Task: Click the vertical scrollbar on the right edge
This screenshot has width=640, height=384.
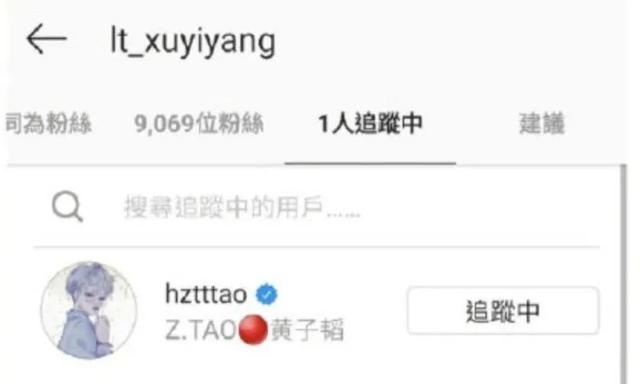Action: [623, 273]
